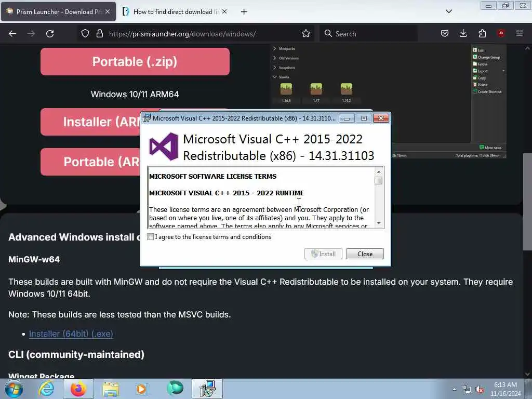Viewport: 532px width, 399px height.
Task: Switch to How to find direct download tab
Action: [176, 12]
